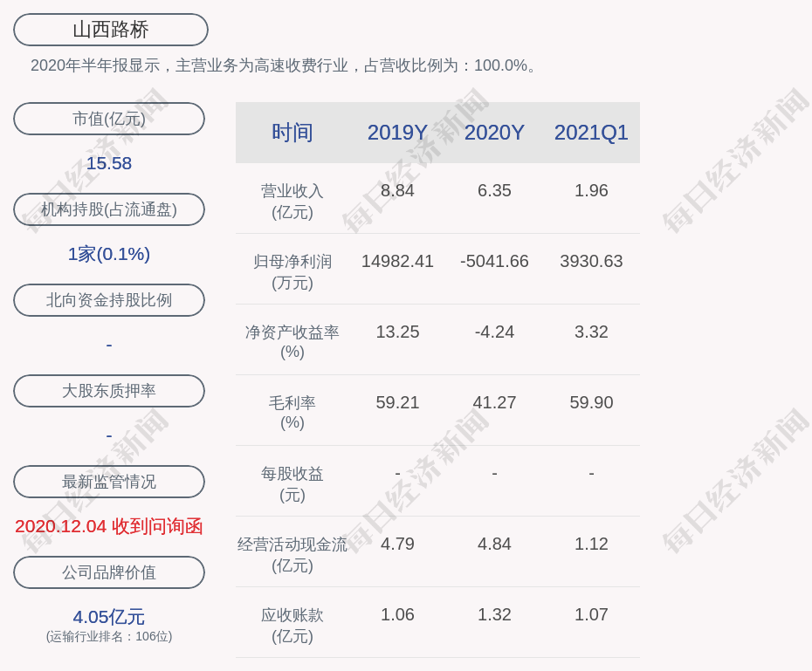Click the 时间 table header cell
The height and width of the screenshot is (671, 812).
pos(292,133)
